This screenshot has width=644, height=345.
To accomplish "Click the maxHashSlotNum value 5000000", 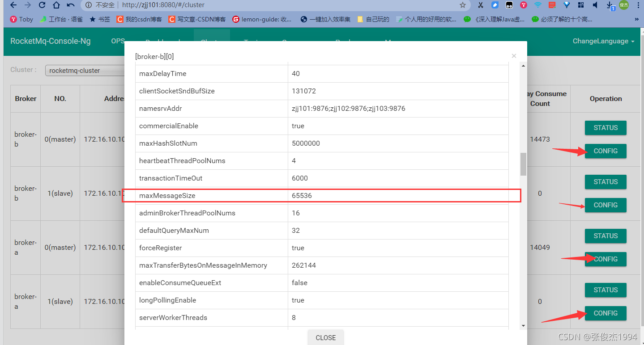I will [306, 143].
